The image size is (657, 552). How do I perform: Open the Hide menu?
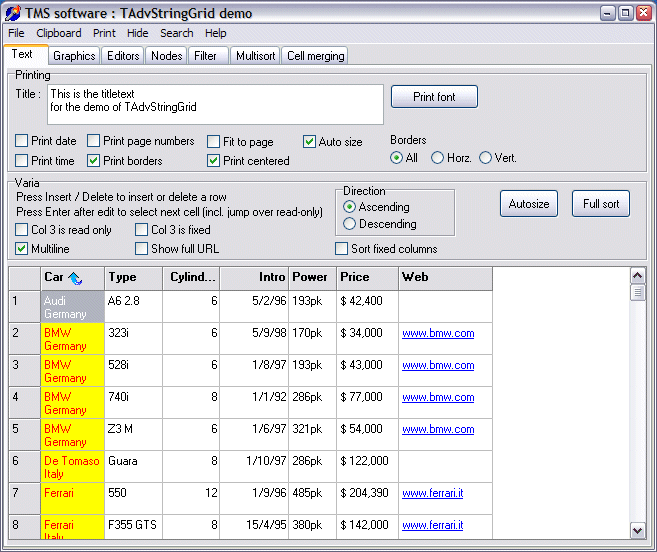[137, 33]
